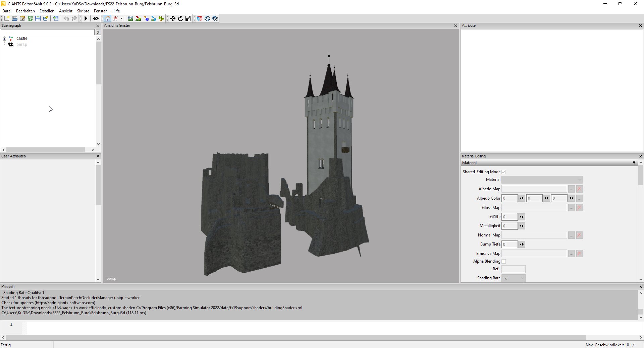
Task: Open the Shading Rate dropdown
Action: tap(513, 278)
